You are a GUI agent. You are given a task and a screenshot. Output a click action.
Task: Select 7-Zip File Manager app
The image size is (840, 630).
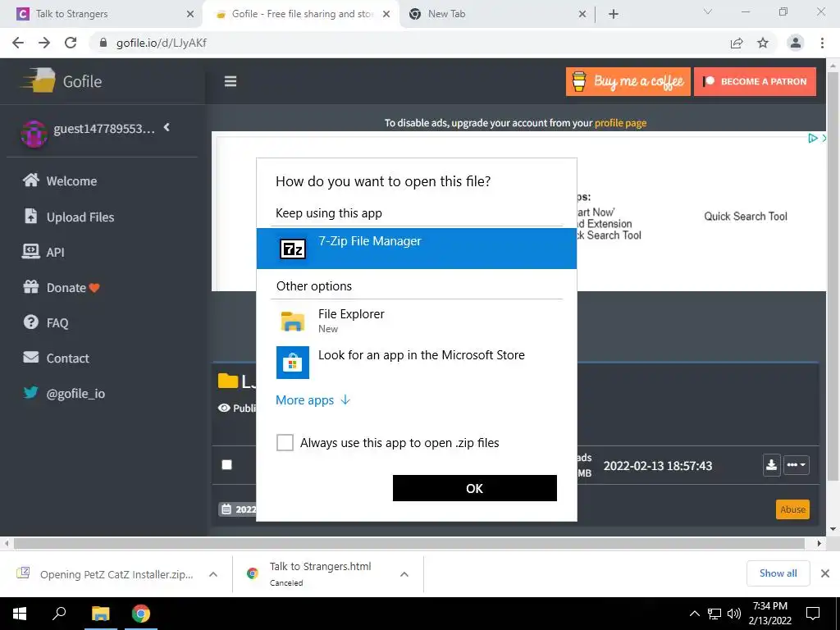tap(416, 248)
